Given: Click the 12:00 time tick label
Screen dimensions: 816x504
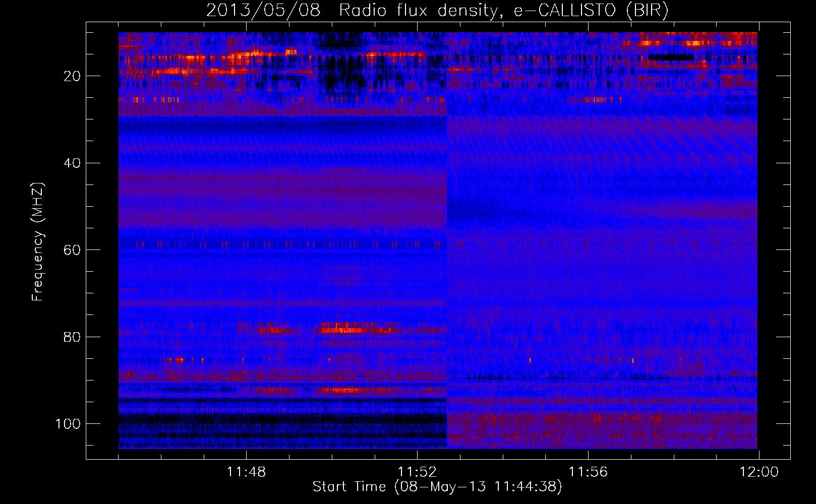Looking at the screenshot, I should [759, 472].
